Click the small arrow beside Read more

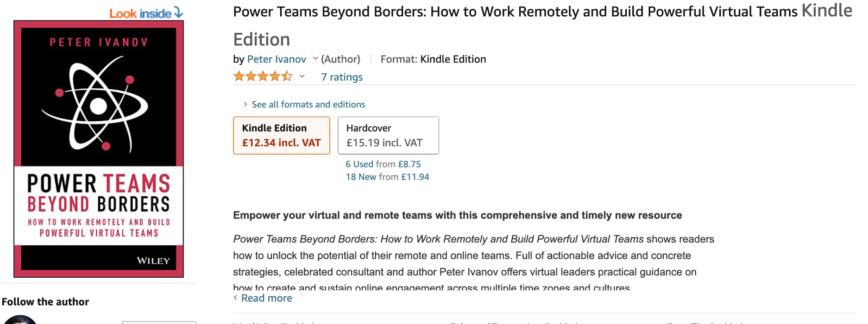coord(235,298)
